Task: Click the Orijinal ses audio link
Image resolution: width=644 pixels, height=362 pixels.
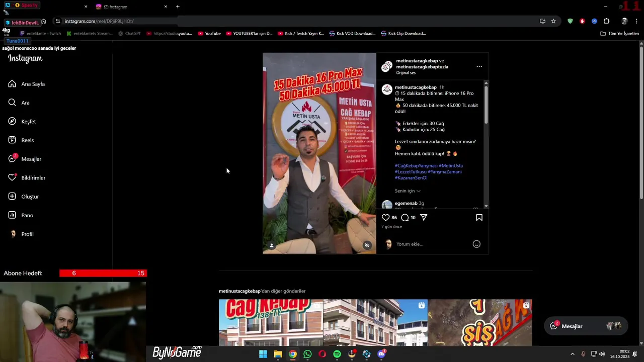Action: tap(406, 73)
